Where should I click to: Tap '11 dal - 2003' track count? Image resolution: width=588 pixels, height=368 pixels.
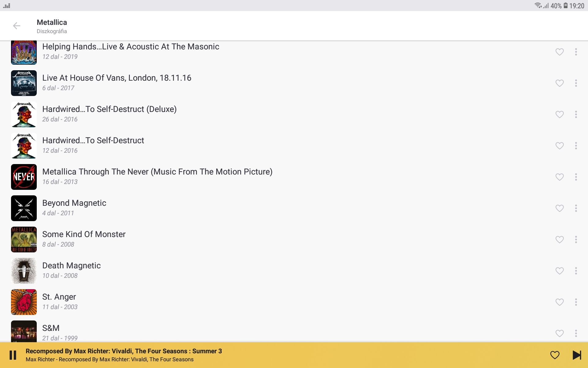60,307
